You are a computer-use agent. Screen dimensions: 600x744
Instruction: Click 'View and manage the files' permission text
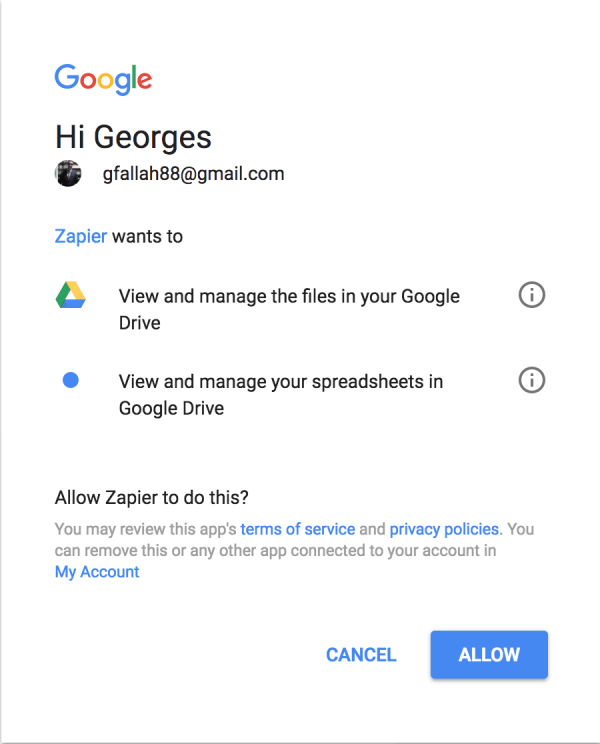[289, 309]
